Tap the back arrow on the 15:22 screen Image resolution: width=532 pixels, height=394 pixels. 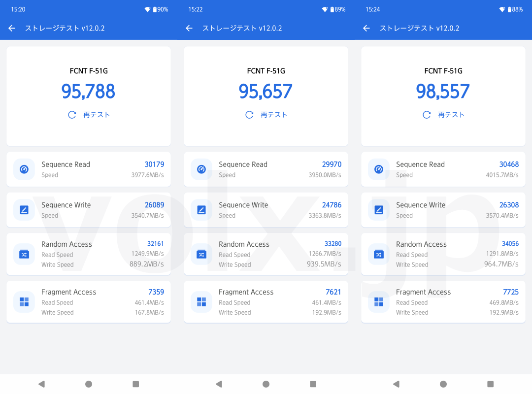tap(189, 28)
